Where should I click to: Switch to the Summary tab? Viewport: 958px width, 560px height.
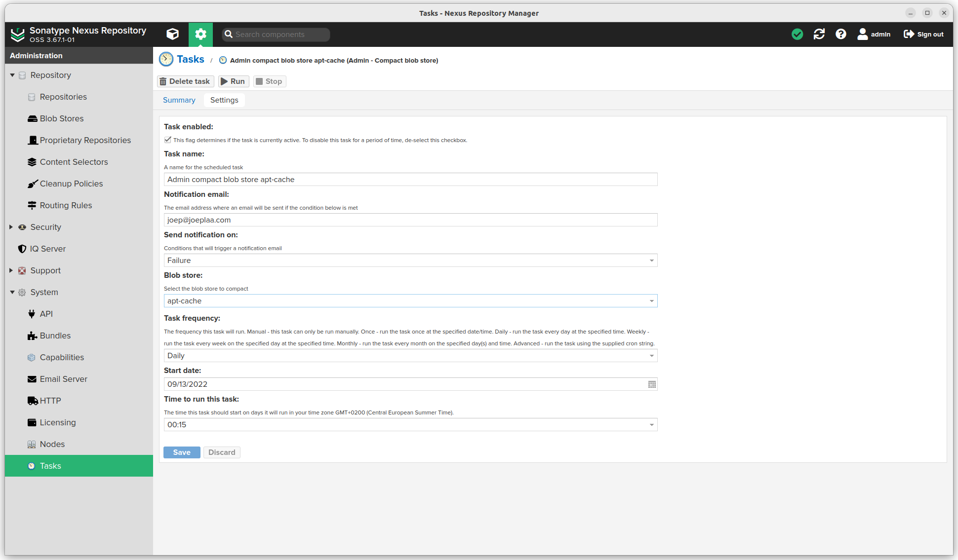click(179, 100)
